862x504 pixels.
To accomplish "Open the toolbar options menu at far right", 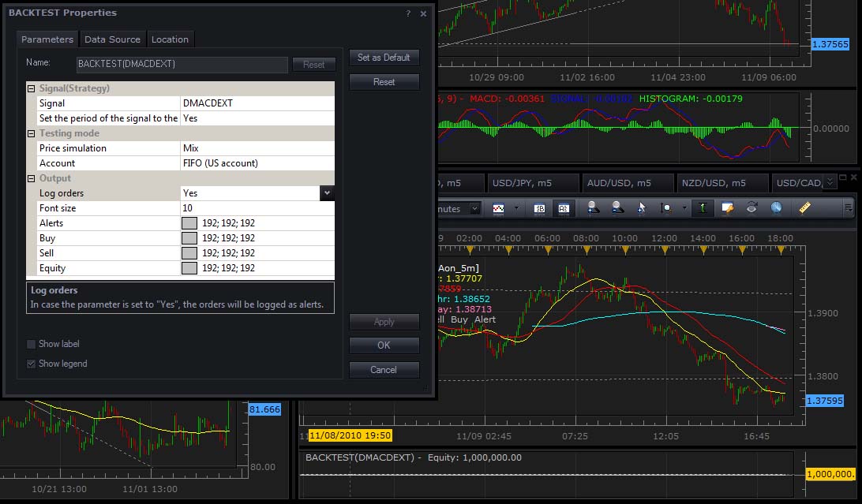I will tap(849, 207).
